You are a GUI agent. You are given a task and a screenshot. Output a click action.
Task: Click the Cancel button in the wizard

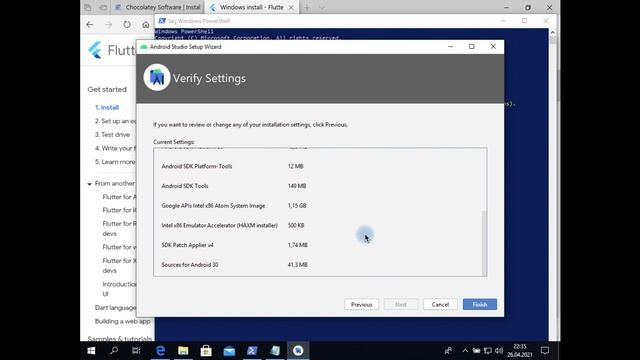click(440, 304)
